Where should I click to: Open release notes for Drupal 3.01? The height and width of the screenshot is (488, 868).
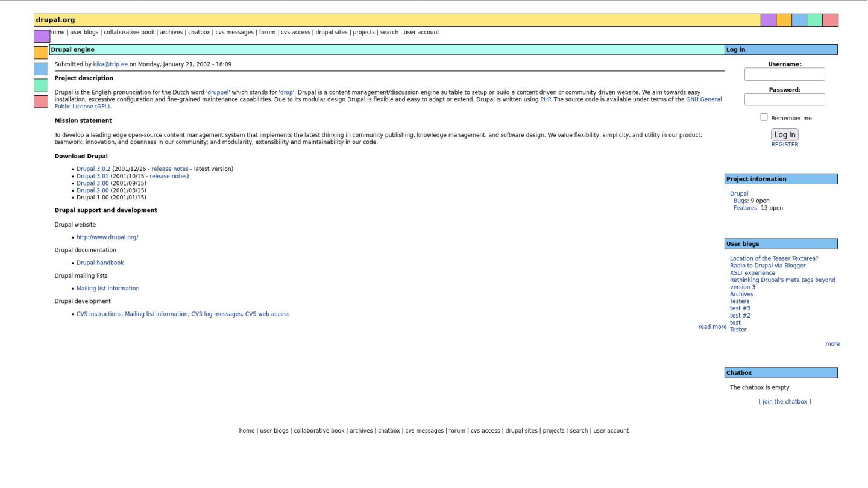168,177
